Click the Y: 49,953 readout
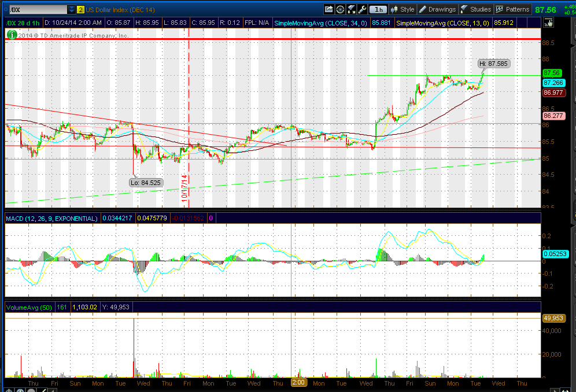 tap(115, 307)
